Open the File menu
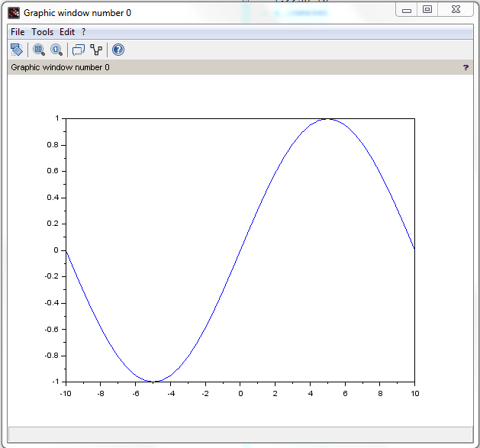The image size is (480, 448). click(x=18, y=32)
